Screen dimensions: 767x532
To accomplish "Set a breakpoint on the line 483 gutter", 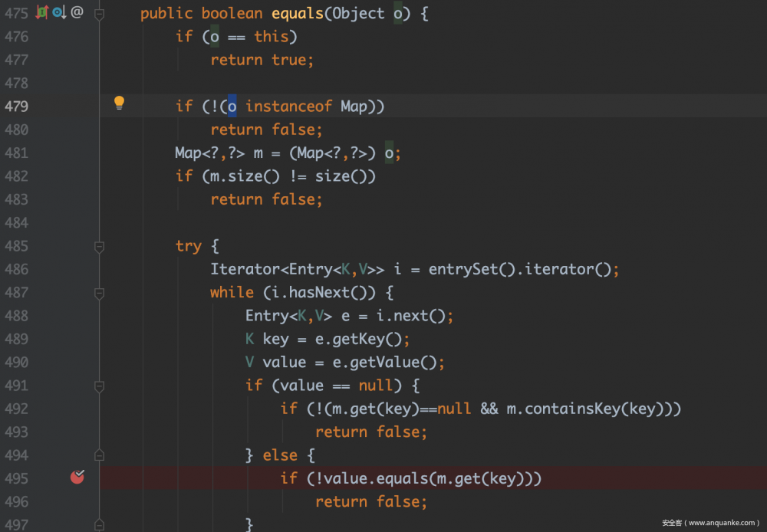I will coord(77,199).
